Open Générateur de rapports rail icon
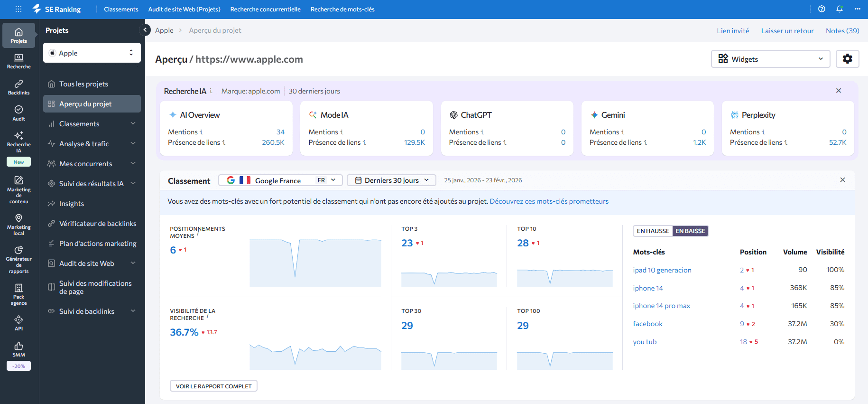Screen dimensions: 868x404 [x=18, y=259]
